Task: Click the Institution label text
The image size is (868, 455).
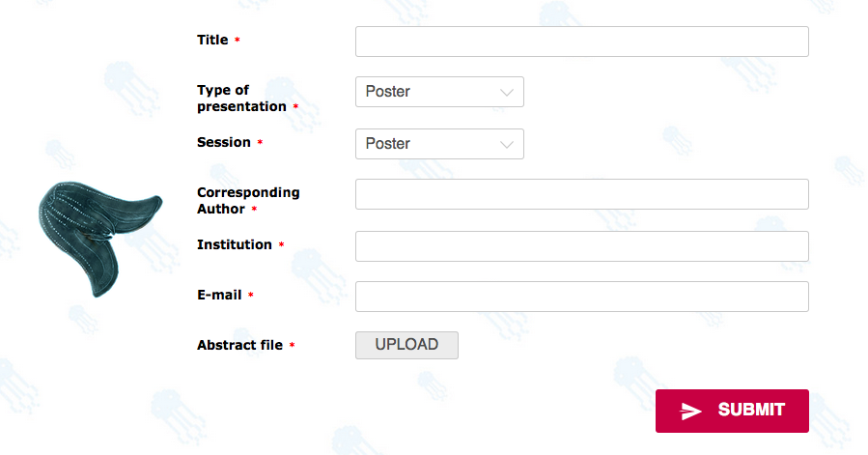Action: [235, 245]
